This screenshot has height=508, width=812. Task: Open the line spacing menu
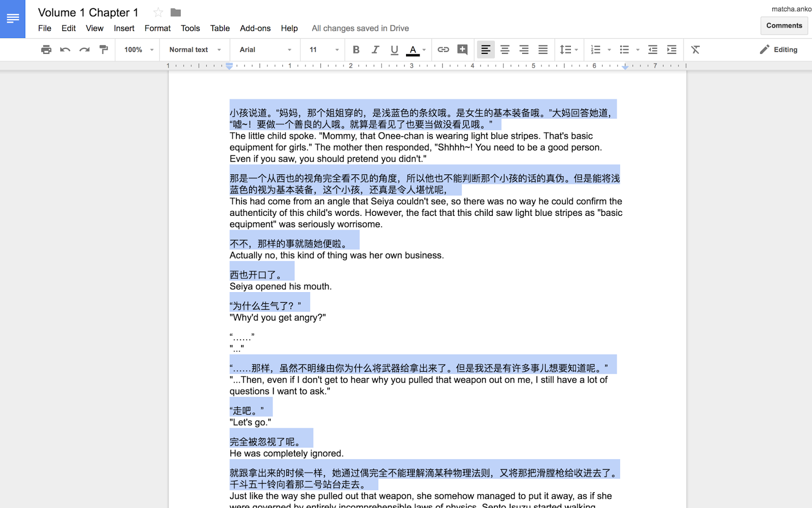pyautogui.click(x=568, y=49)
